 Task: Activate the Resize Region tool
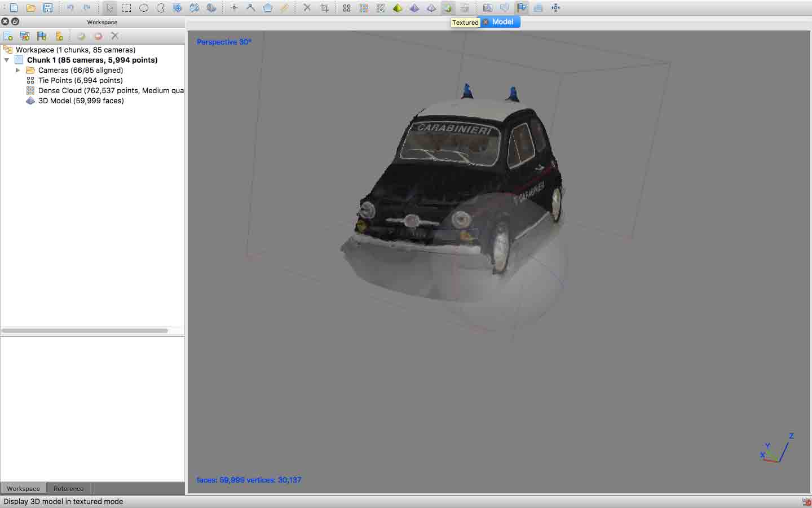pos(178,8)
